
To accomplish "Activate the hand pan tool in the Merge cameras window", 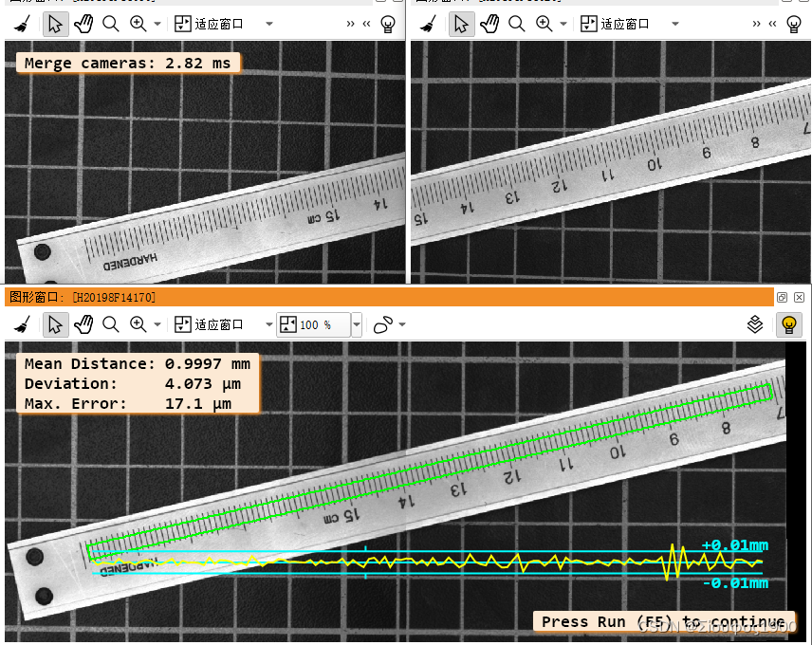I will (83, 24).
